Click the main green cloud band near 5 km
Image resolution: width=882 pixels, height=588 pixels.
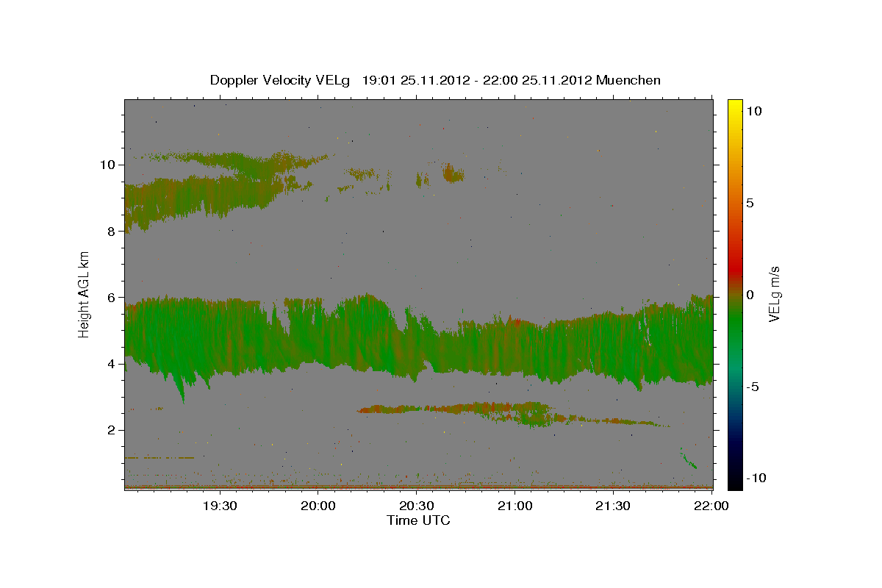419,349
